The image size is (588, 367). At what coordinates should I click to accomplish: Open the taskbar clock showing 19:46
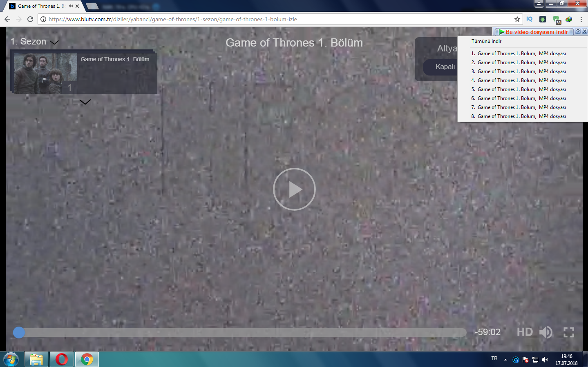(566, 360)
